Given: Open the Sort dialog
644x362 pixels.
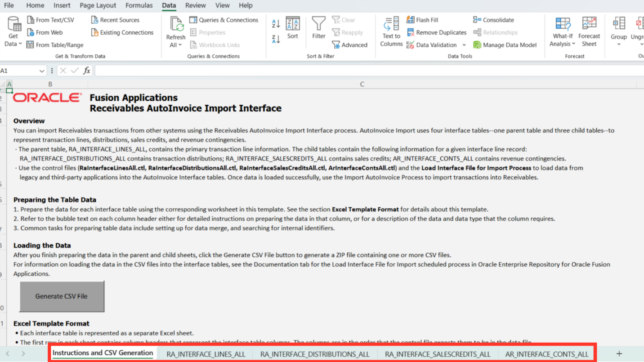Looking at the screenshot, I should [293, 28].
